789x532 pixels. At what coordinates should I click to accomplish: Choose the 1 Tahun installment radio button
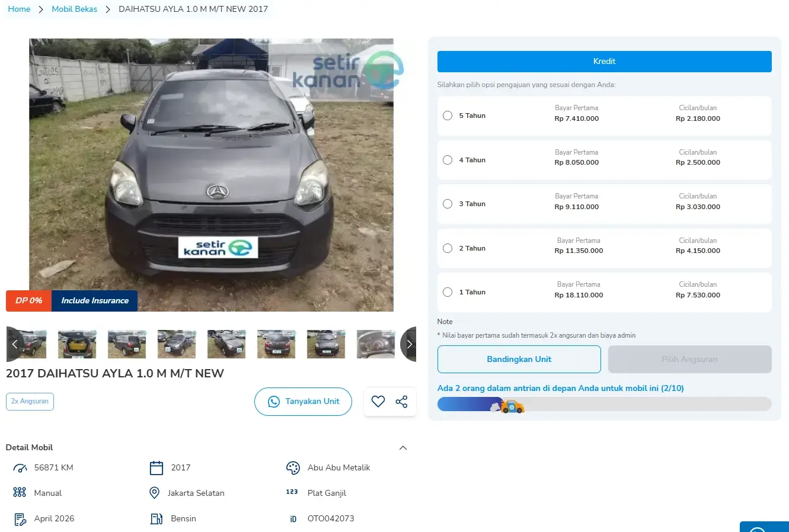point(448,292)
